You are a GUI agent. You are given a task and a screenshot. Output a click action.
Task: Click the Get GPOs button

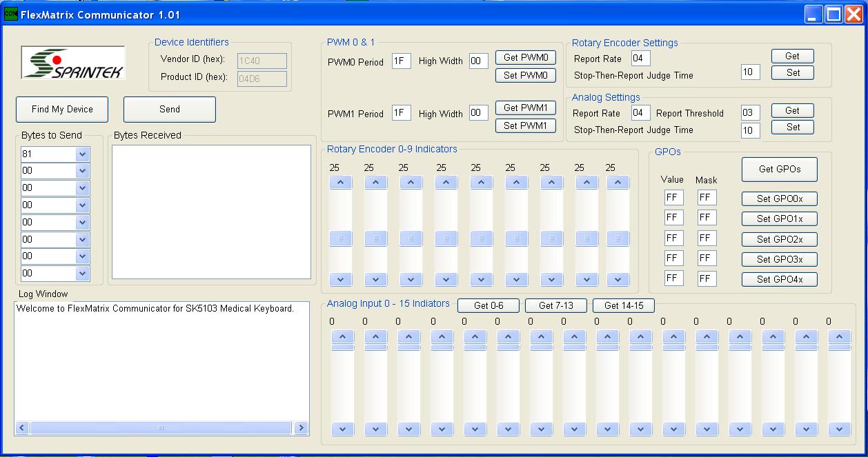tap(779, 169)
